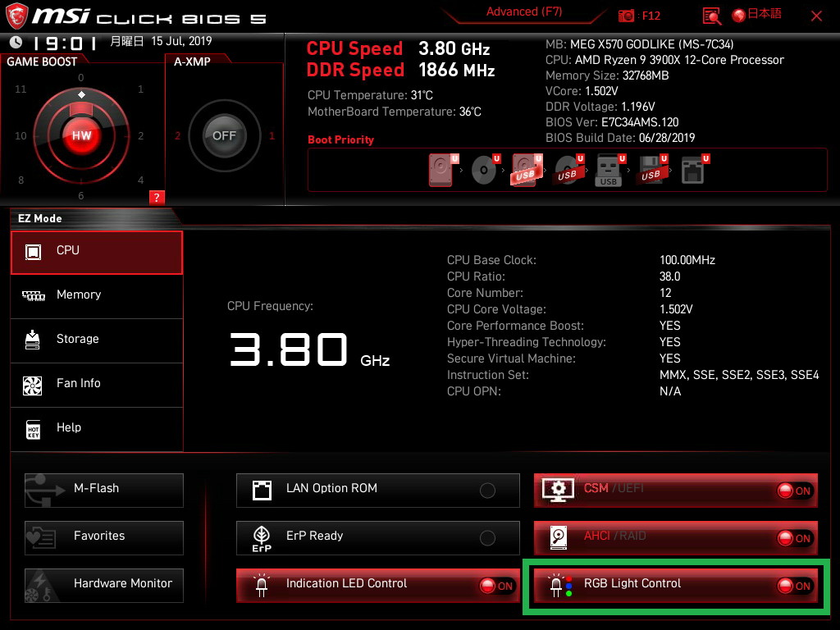
Task: Click the EZ Mode header label
Action: (39, 218)
